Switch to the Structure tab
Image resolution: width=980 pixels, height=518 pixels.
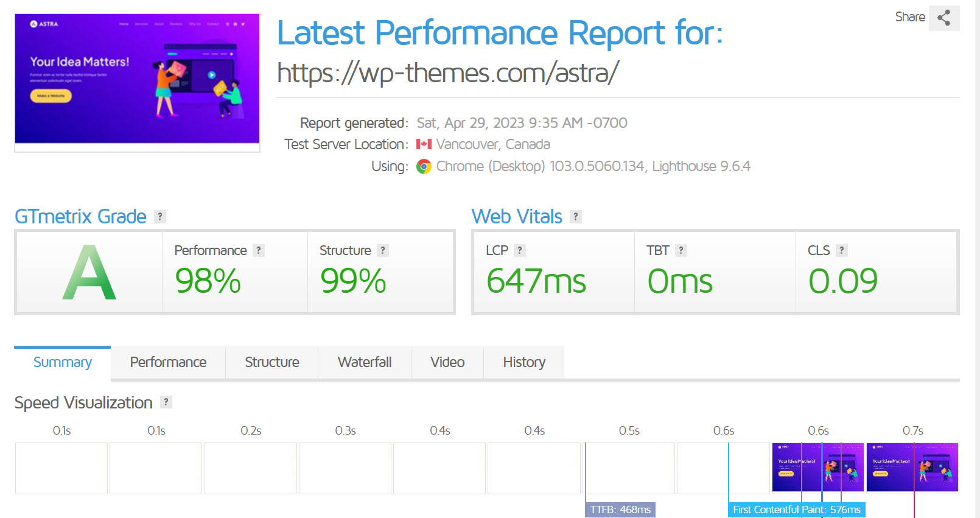pyautogui.click(x=272, y=362)
